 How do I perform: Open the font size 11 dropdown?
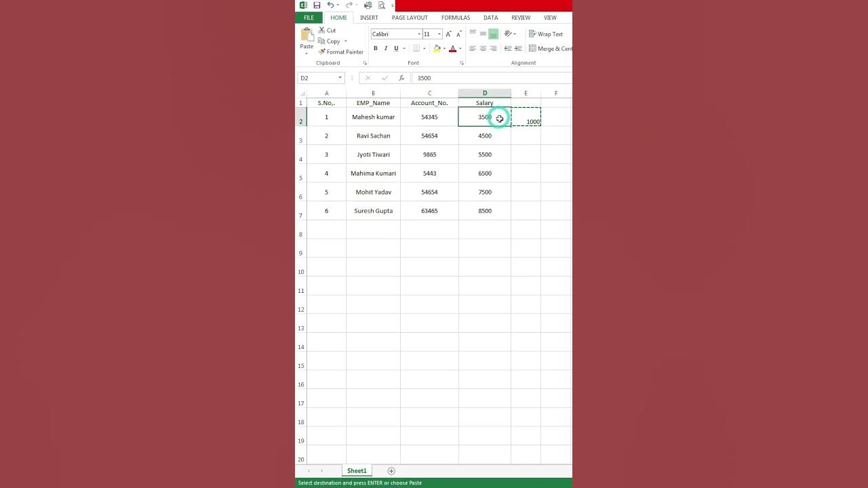[x=439, y=34]
